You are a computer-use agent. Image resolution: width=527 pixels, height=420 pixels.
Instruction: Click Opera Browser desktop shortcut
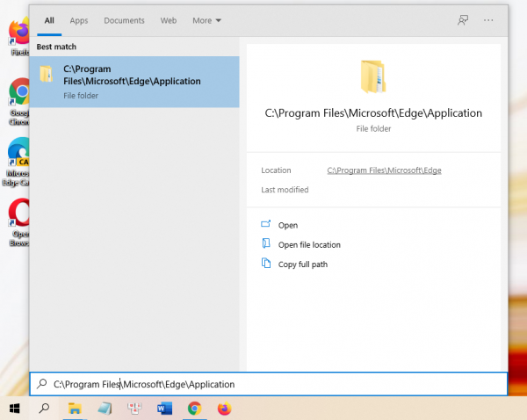(18, 222)
